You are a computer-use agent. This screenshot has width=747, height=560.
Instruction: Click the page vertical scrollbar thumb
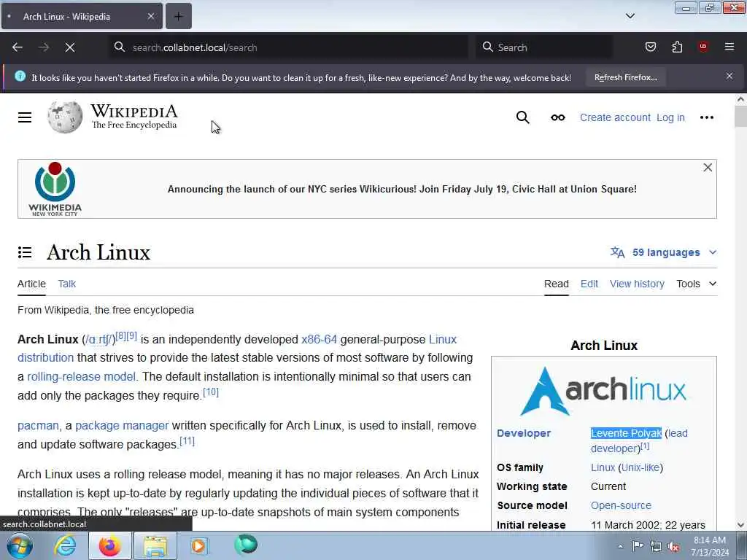pos(740,117)
